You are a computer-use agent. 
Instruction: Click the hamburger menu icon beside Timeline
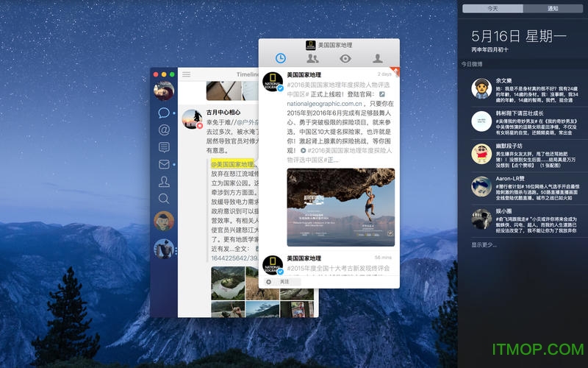click(x=187, y=74)
